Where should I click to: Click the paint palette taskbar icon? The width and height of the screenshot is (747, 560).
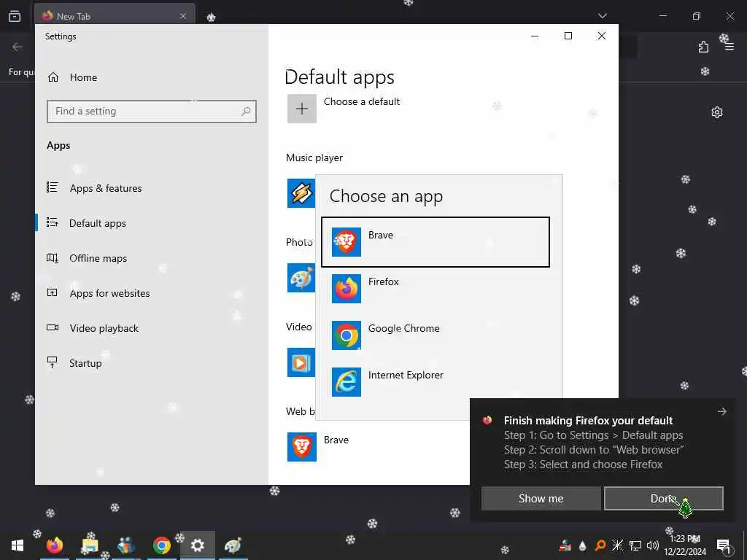click(x=233, y=545)
